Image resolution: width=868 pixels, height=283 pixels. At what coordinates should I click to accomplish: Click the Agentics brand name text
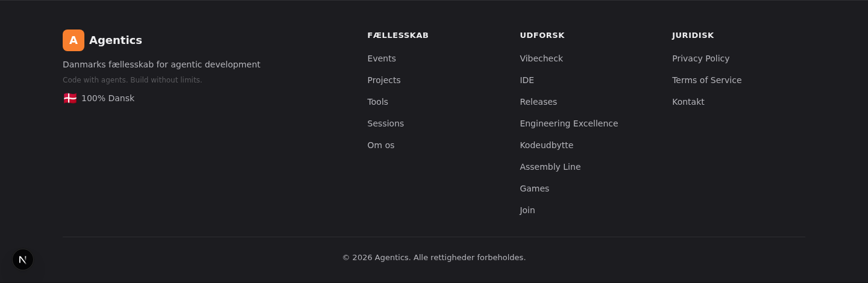116,40
